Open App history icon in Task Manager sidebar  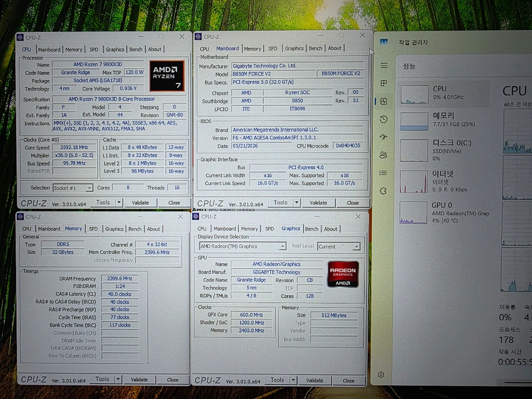tap(384, 119)
